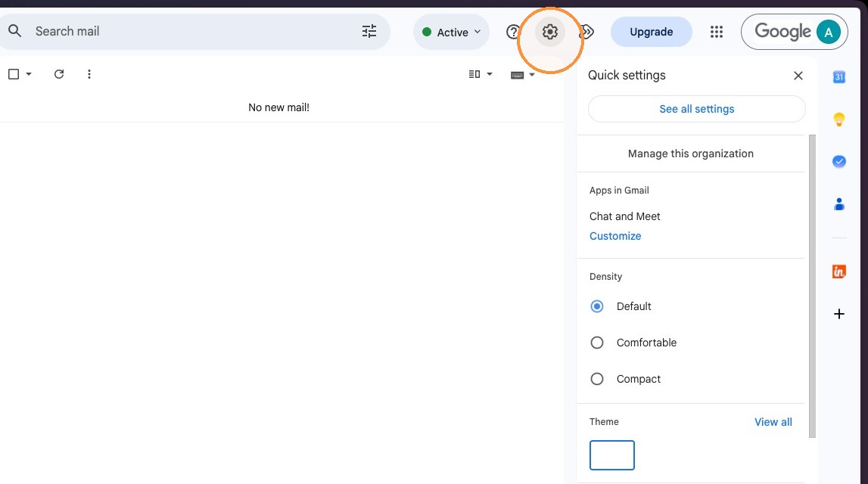Click the Quick settings scrollbar

pyautogui.click(x=812, y=286)
